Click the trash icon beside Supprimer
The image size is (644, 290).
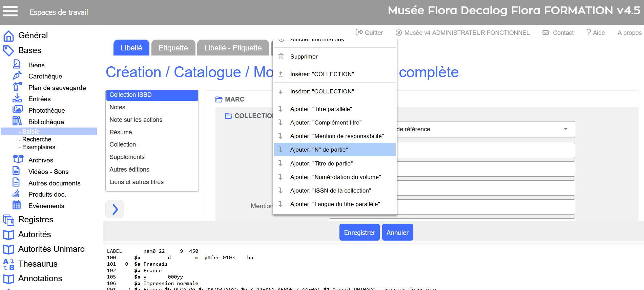(281, 57)
